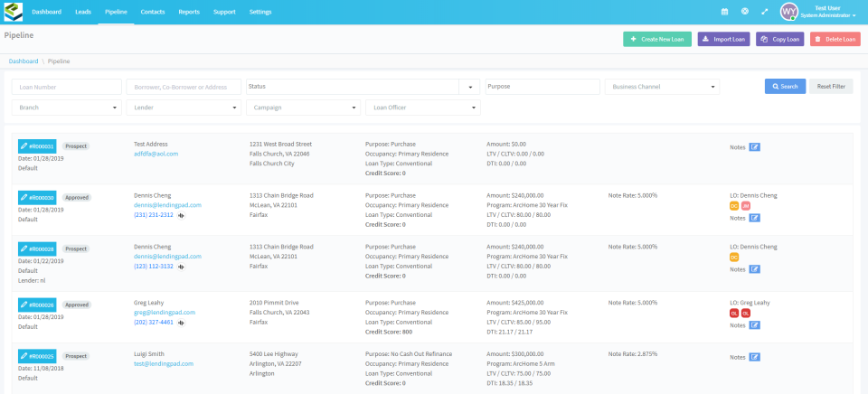Expand the Test User System Administrator menu
This screenshot has width=868, height=394.
point(827,12)
